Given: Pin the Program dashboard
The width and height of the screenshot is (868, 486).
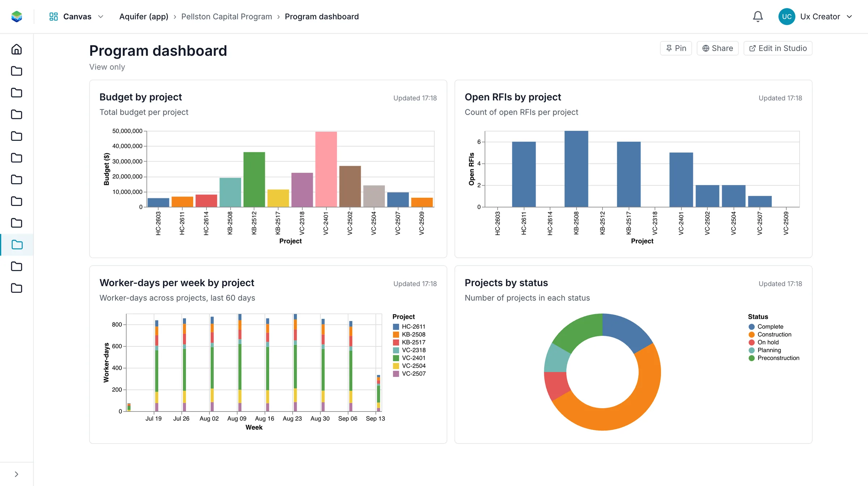Looking at the screenshot, I should 676,48.
